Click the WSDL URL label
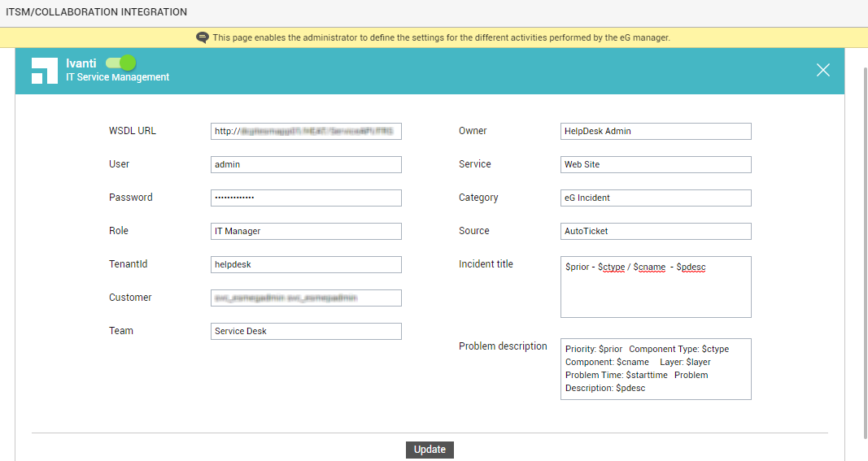This screenshot has width=868, height=461. pyautogui.click(x=133, y=131)
